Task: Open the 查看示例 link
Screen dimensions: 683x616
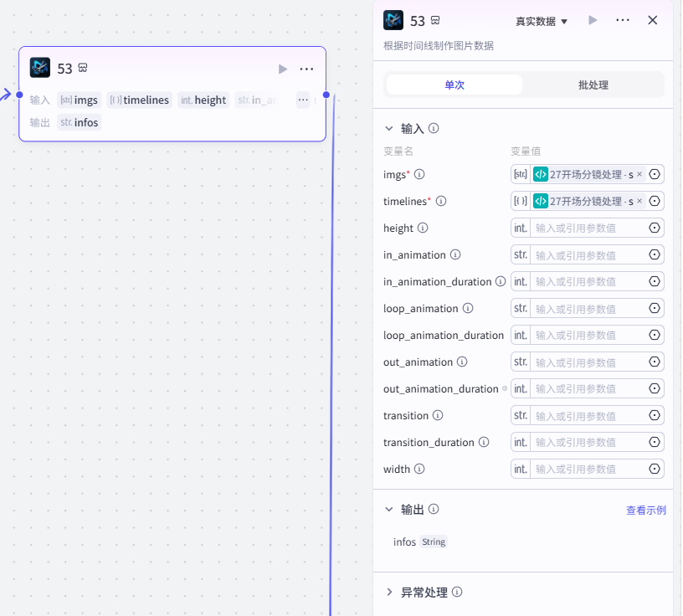Action: click(x=646, y=511)
